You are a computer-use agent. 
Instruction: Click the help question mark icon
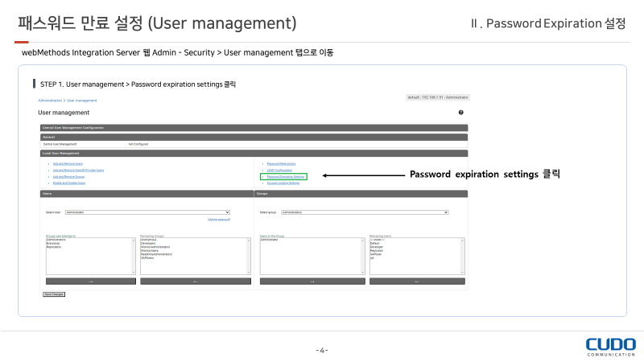[460, 113]
